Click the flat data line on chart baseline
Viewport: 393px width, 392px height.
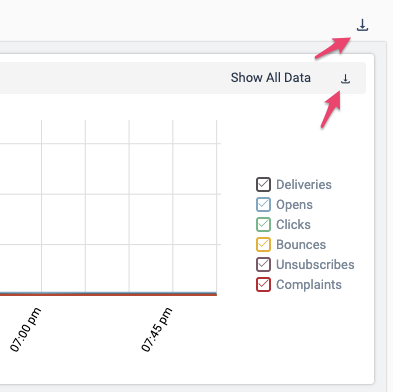click(108, 294)
